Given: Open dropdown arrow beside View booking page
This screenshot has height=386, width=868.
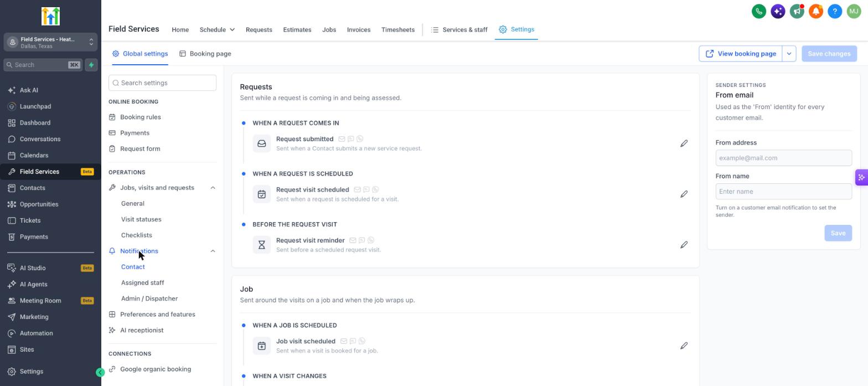Looking at the screenshot, I should [x=789, y=54].
